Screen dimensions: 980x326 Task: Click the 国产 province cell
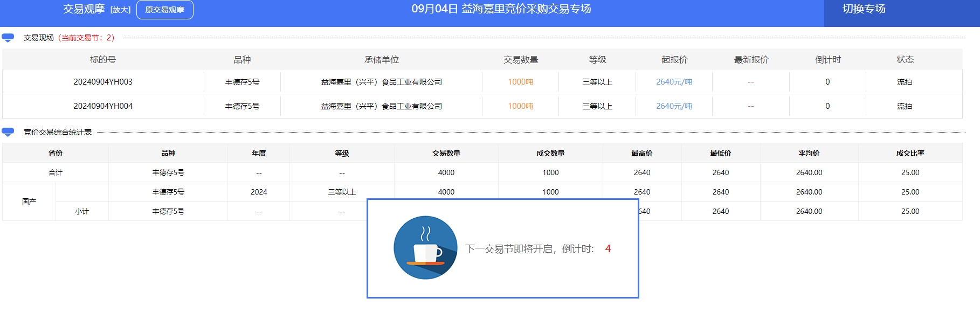pyautogui.click(x=29, y=202)
